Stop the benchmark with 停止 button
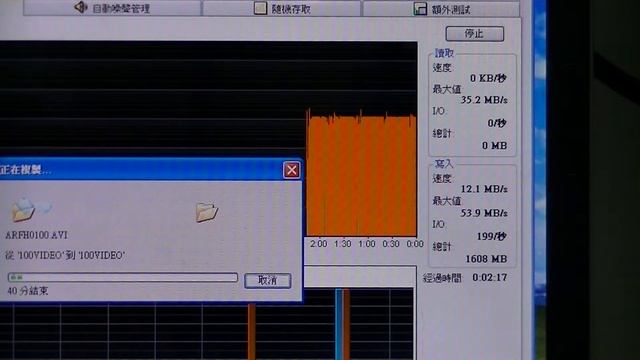This screenshot has height=360, width=640. pos(474,33)
